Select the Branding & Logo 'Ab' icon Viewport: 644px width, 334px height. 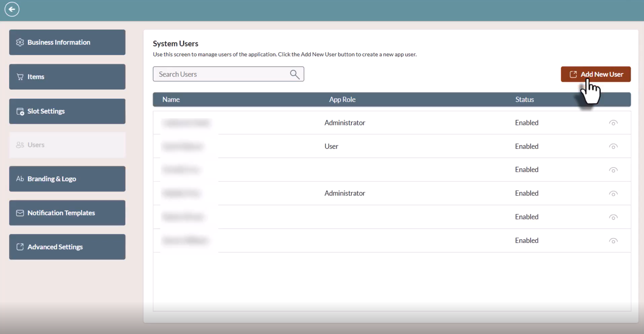(x=20, y=179)
